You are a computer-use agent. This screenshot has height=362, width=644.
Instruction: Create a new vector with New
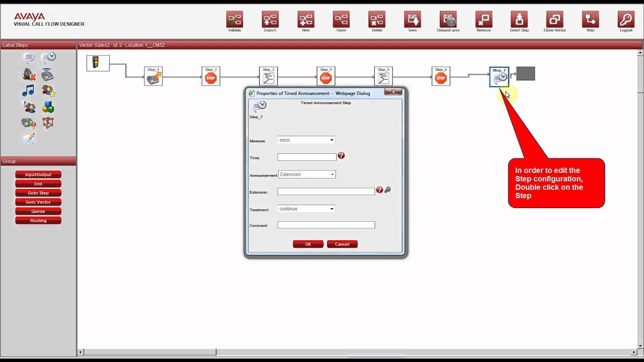coord(306,19)
